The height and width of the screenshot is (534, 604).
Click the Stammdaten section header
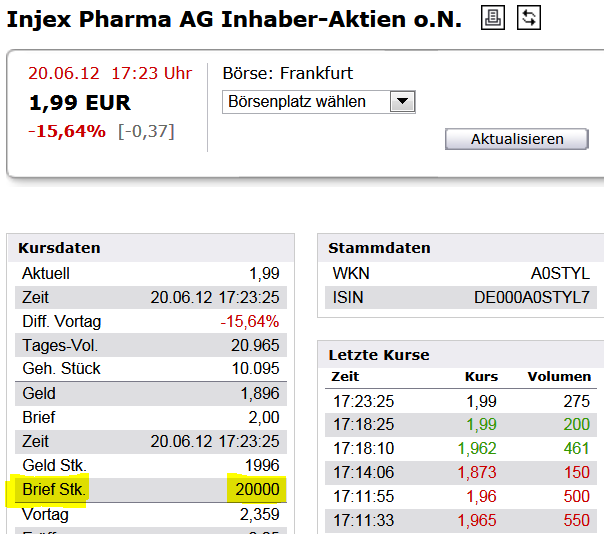(x=379, y=248)
